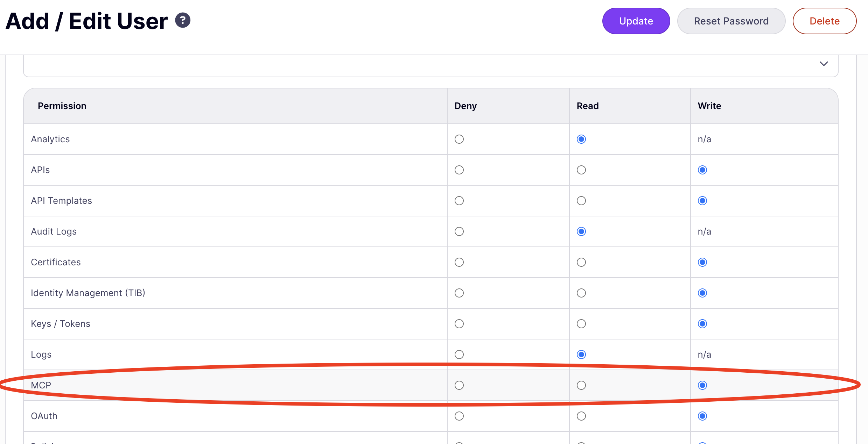Set Keys / Tokens to Deny
The image size is (868, 444).
[459, 324]
